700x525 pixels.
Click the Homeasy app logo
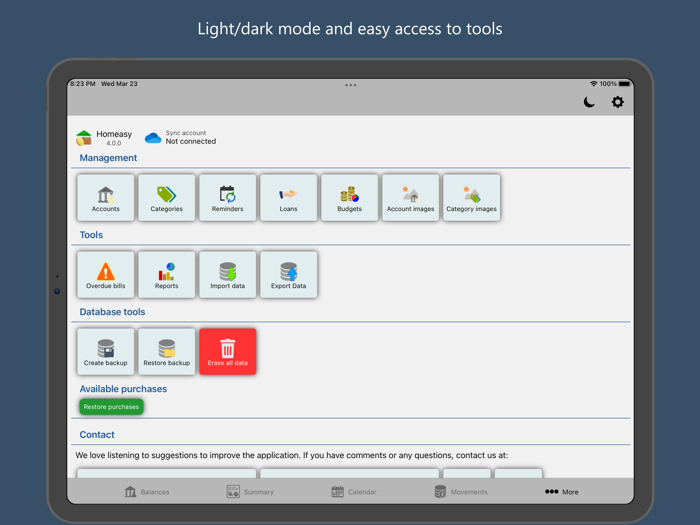click(84, 138)
